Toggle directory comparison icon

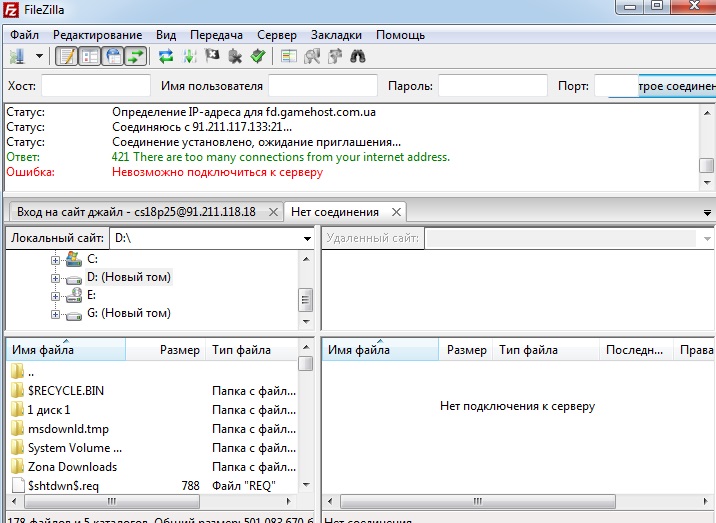point(312,57)
